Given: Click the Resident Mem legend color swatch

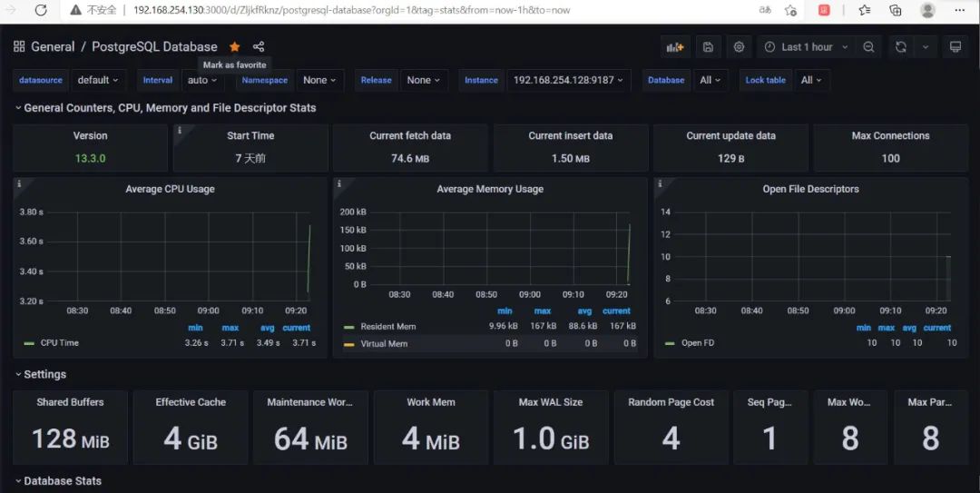Looking at the screenshot, I should click(x=348, y=327).
